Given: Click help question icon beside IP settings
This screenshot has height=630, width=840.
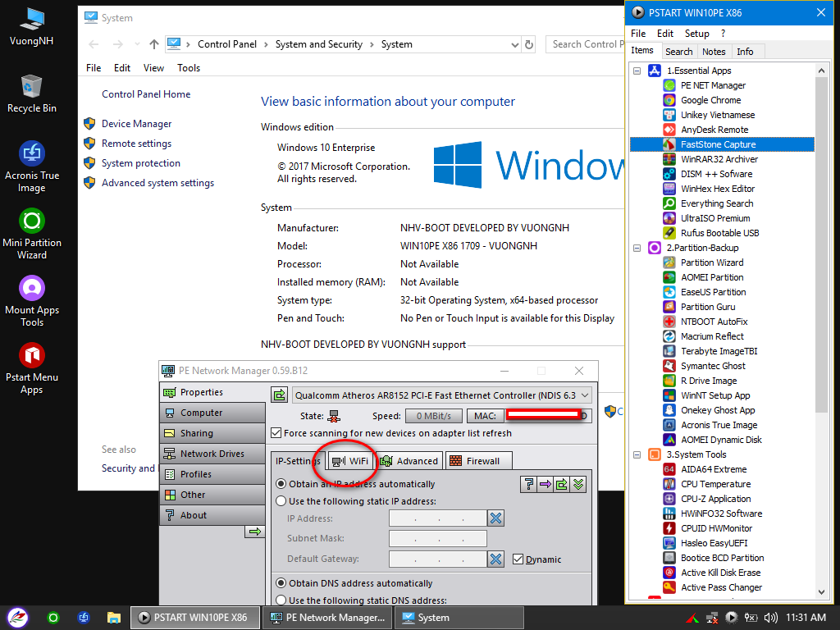Looking at the screenshot, I should (529, 484).
